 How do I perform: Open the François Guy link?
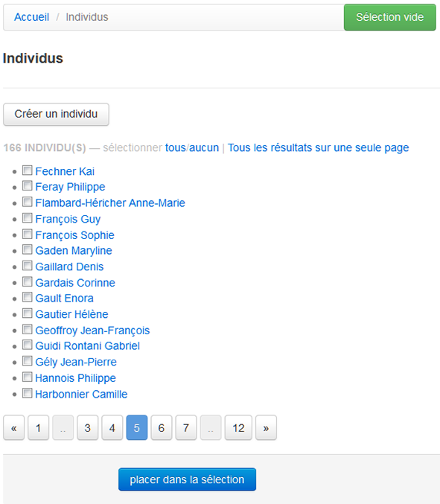pos(68,219)
